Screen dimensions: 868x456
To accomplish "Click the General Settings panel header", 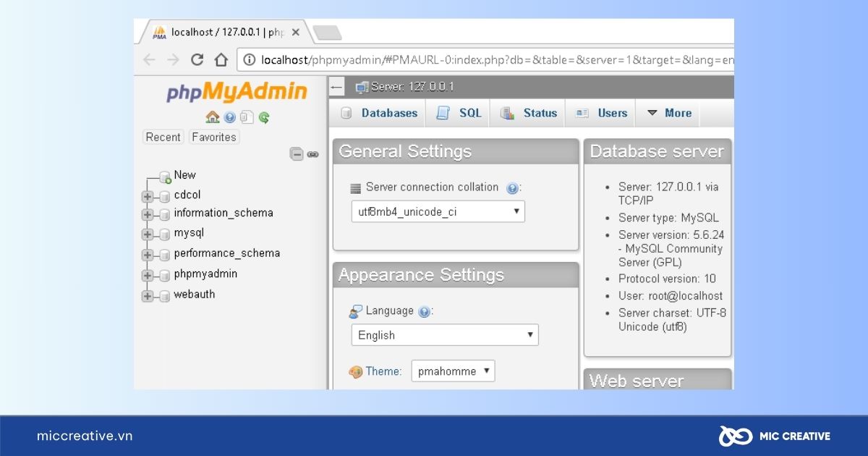I will click(x=456, y=151).
